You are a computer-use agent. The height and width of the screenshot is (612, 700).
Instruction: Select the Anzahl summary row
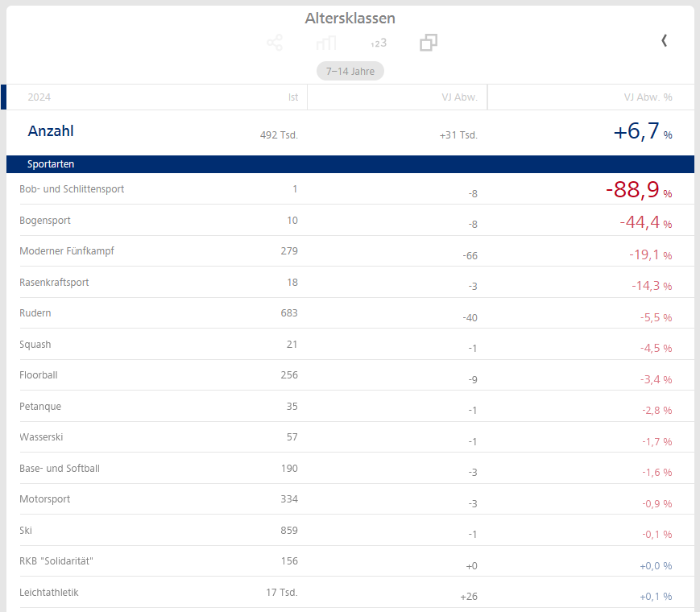[51, 131]
